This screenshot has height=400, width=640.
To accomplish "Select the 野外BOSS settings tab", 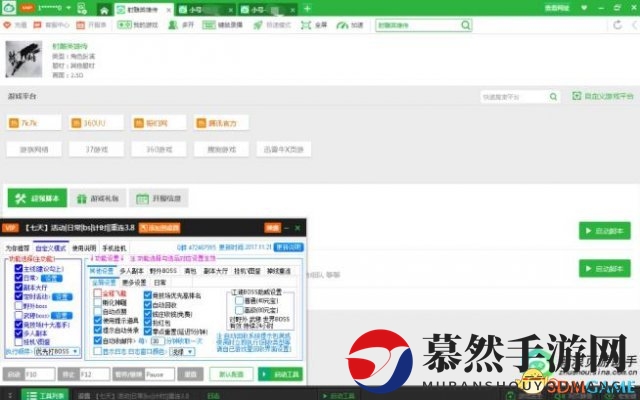I will click(163, 271).
